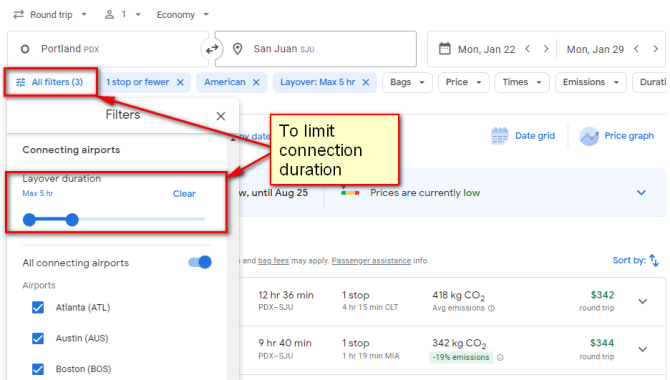670x380 pixels.
Task: Click info icon beside -19% emissions
Action: pos(500,357)
